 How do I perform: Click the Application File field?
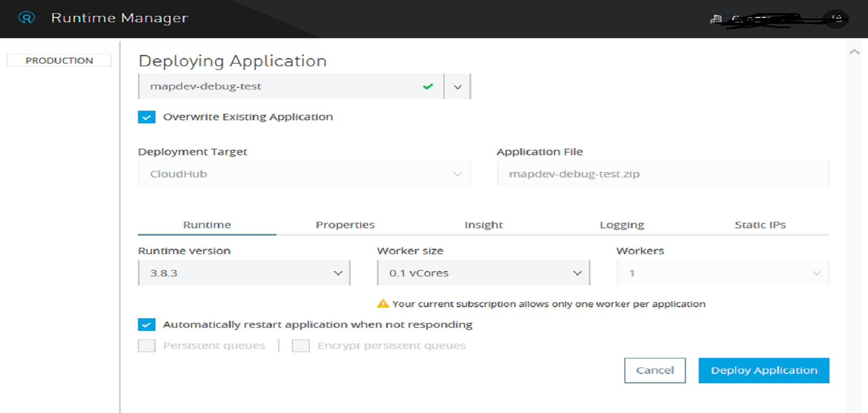click(663, 174)
